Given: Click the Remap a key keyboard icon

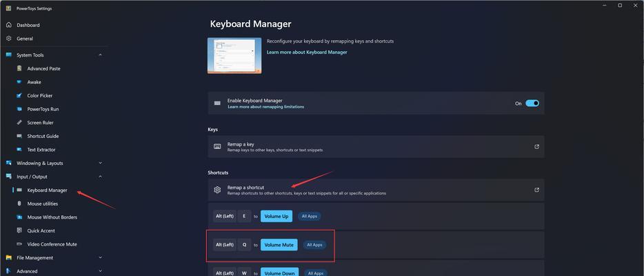Looking at the screenshot, I should pos(217,146).
